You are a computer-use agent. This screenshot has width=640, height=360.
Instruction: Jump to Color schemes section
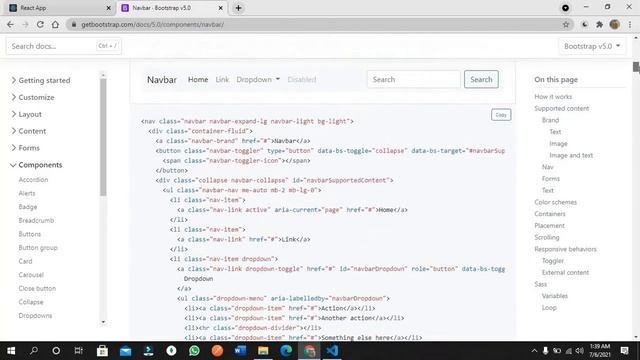click(556, 202)
